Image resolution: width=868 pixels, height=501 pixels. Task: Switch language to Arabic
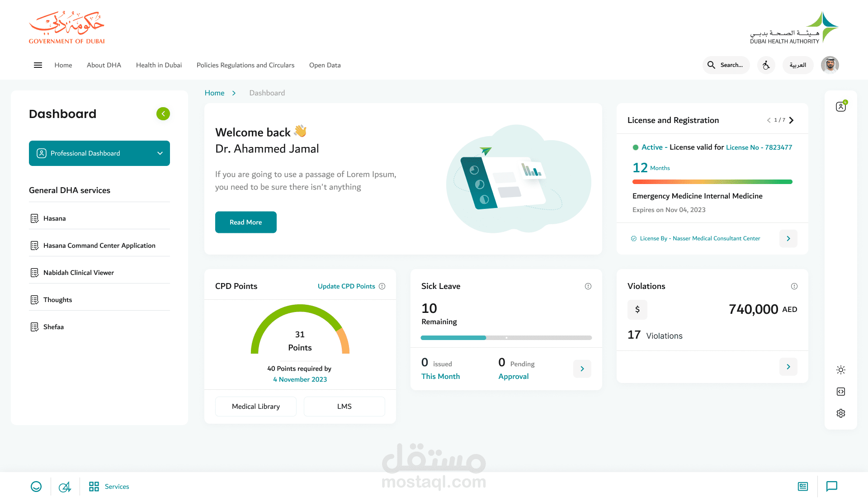pos(798,65)
